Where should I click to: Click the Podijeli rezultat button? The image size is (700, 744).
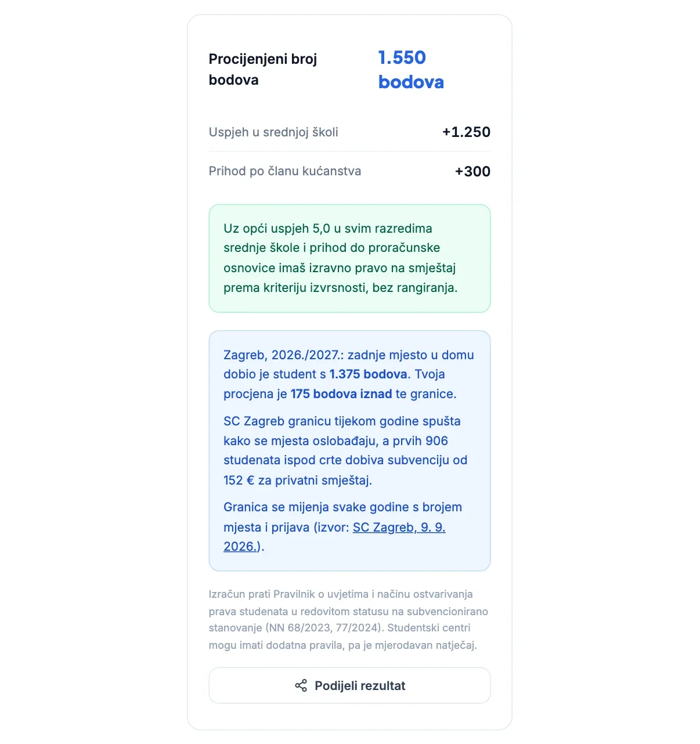pos(349,685)
